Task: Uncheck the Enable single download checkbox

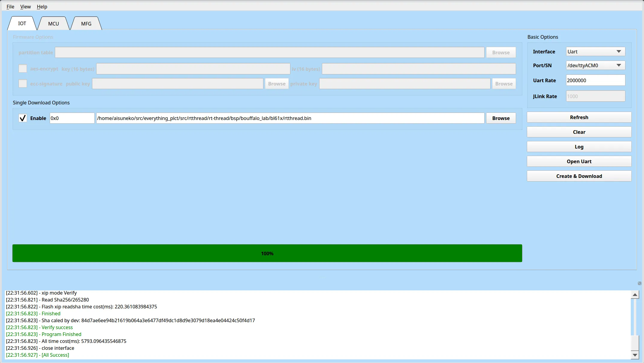Action: click(x=23, y=118)
